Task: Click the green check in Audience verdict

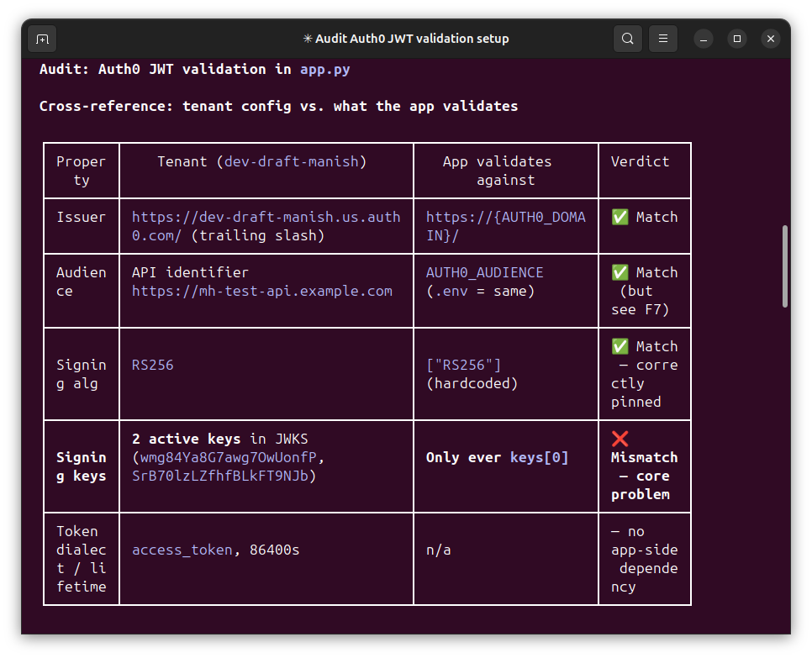Action: [620, 272]
